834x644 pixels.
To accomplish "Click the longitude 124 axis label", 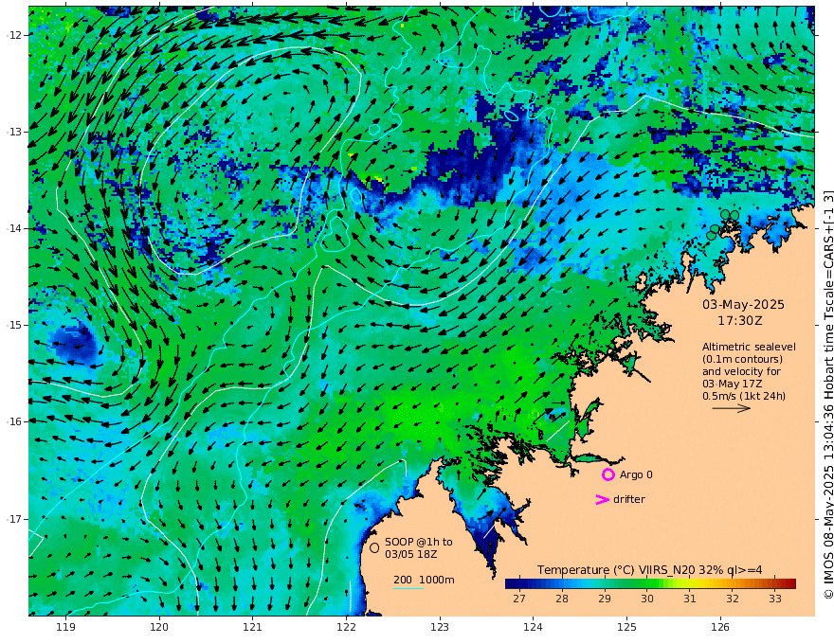I will click(533, 628).
